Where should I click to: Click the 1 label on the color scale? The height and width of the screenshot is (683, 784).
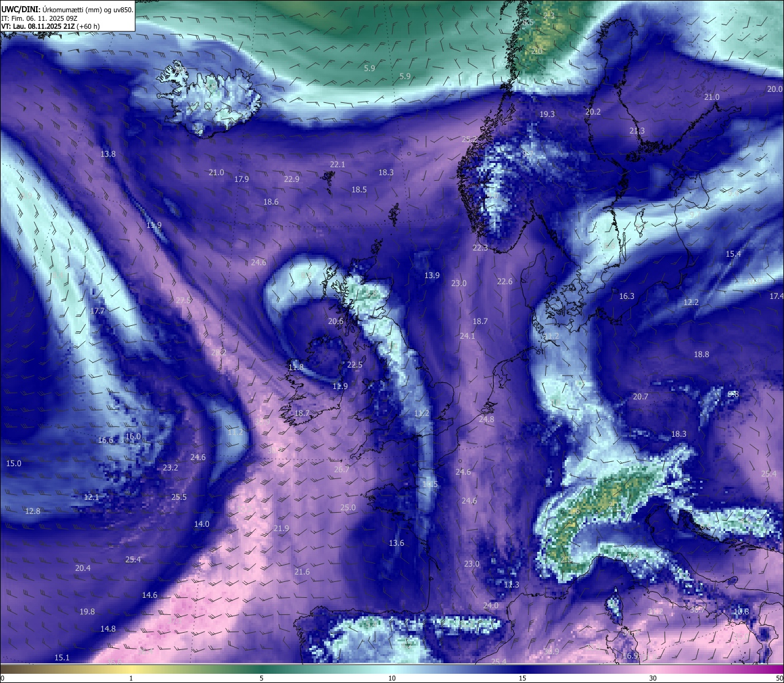131,678
